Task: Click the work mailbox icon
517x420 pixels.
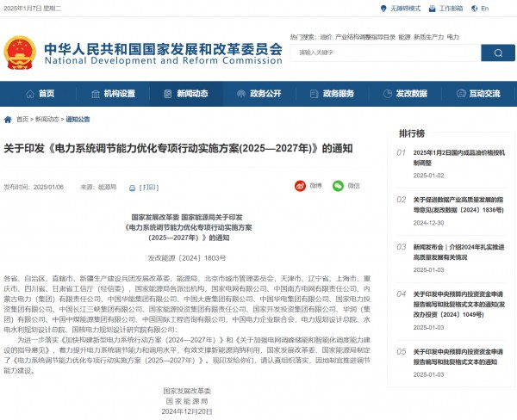Action: coord(432,9)
